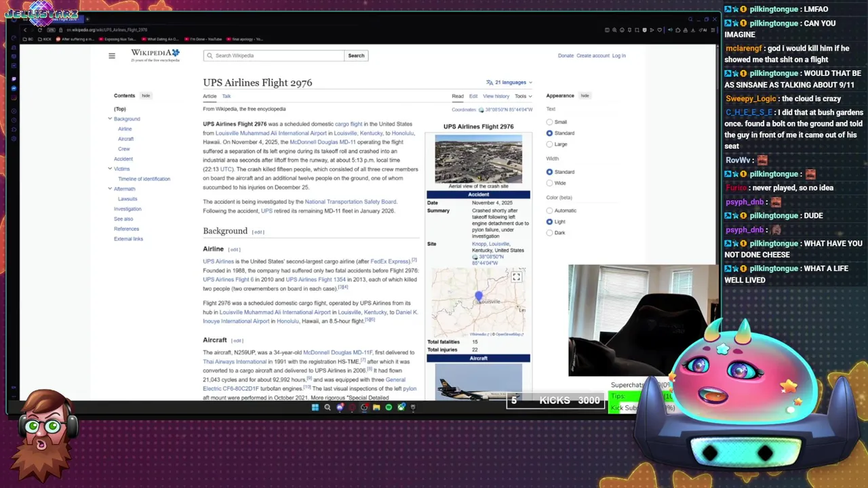Jump to External links in Contents
The height and width of the screenshot is (488, 868).
coord(128,239)
